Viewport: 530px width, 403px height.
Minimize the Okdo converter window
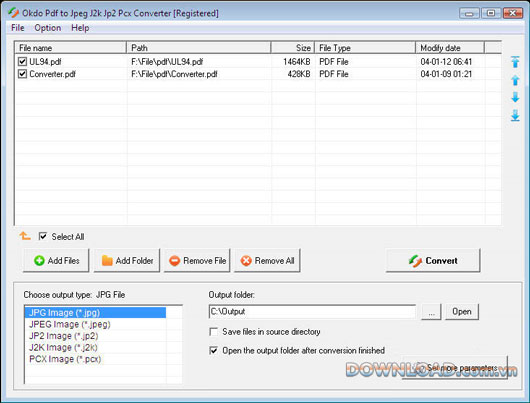pos(469,13)
